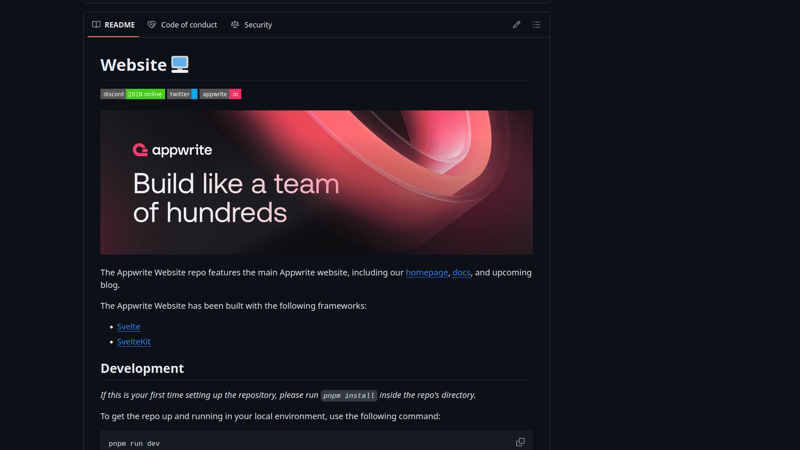Open the Security tab
This screenshot has height=450, width=800.
252,24
